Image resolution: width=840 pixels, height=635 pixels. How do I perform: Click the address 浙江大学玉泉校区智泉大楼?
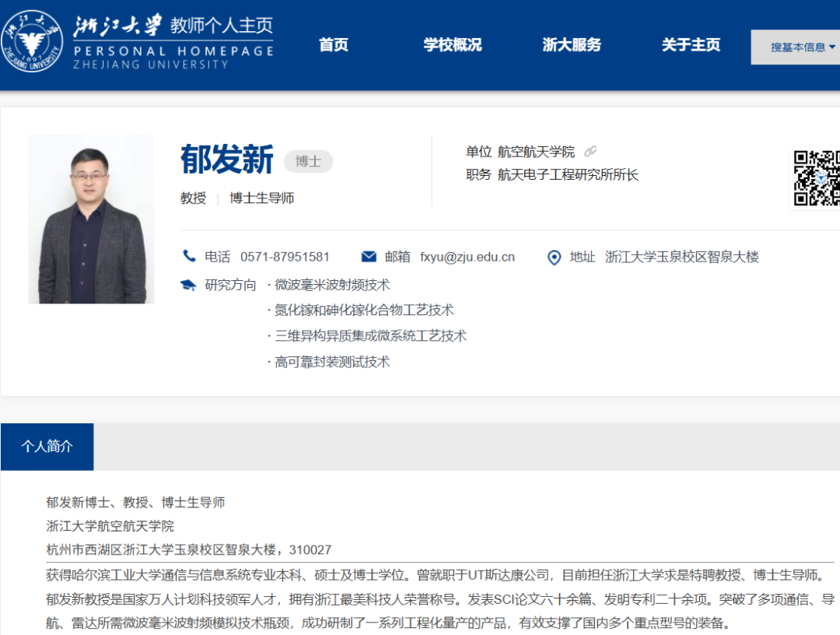682,258
